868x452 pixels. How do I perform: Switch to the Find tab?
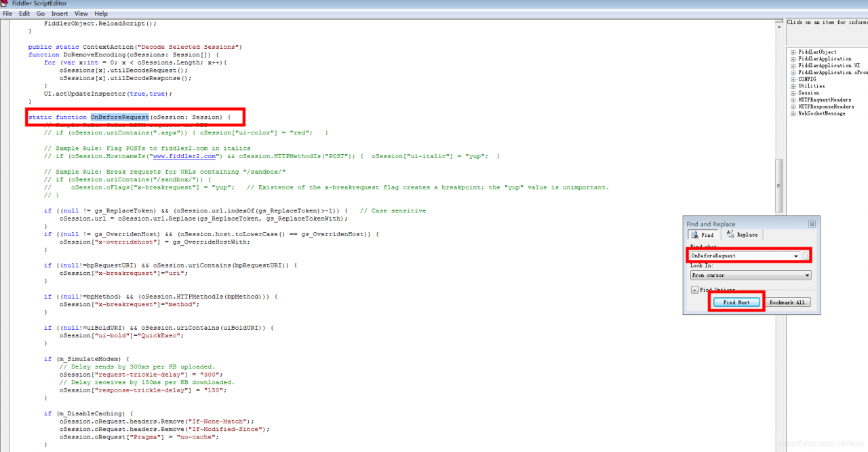click(703, 235)
